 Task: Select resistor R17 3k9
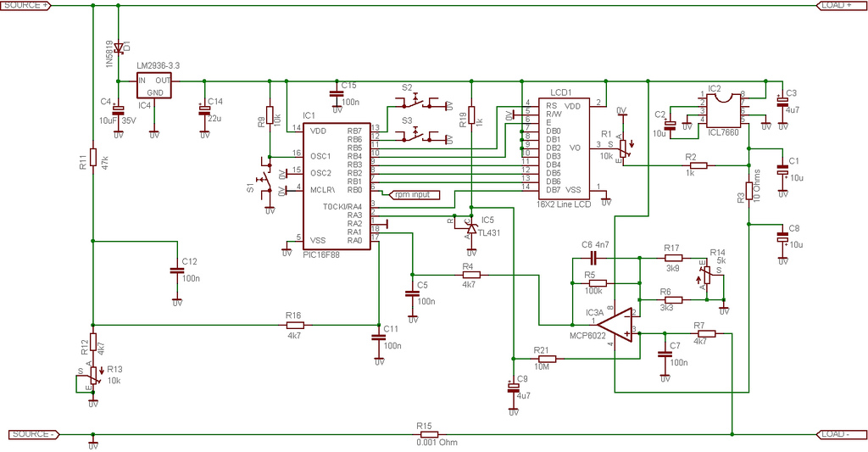673,258
